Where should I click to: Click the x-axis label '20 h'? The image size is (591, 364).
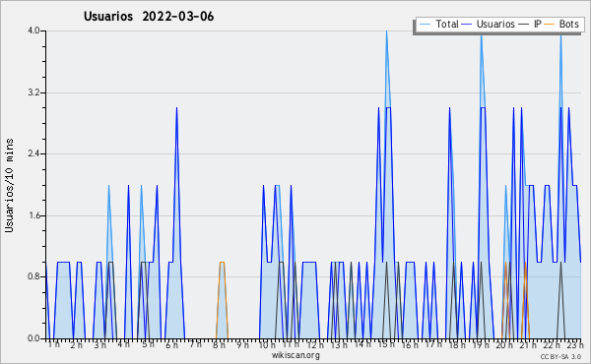pyautogui.click(x=504, y=345)
